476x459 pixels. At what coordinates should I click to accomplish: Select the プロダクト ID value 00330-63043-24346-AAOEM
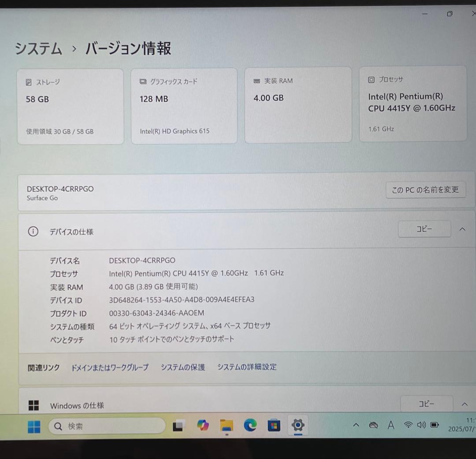pos(156,313)
